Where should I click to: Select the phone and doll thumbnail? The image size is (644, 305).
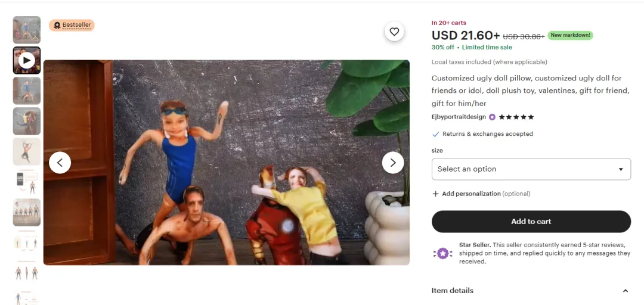(26, 182)
